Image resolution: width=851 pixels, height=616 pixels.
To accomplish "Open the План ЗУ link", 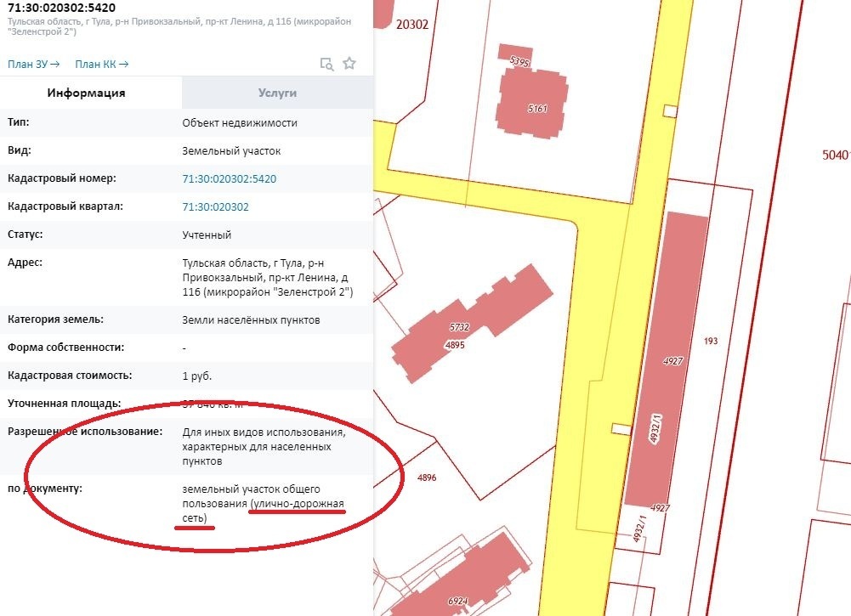I will click(33, 64).
